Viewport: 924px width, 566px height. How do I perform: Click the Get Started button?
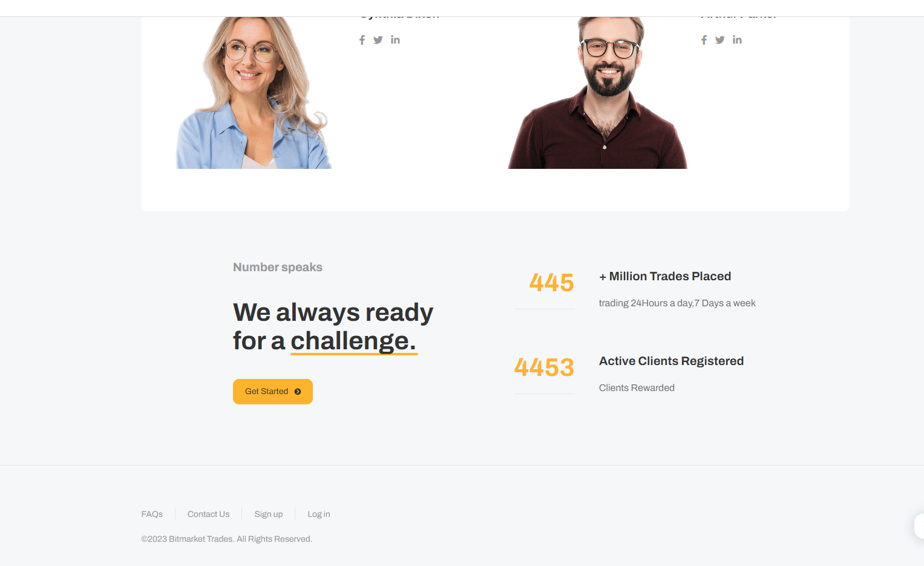tap(273, 392)
